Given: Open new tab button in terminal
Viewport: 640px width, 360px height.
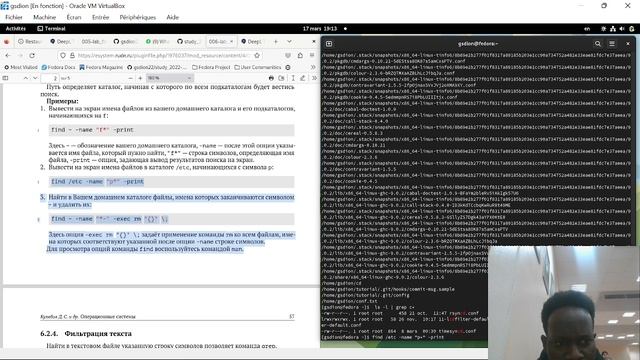Looking at the screenshot, I should (329, 44).
